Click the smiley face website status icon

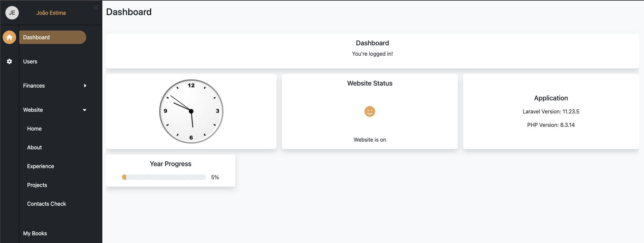tap(370, 111)
